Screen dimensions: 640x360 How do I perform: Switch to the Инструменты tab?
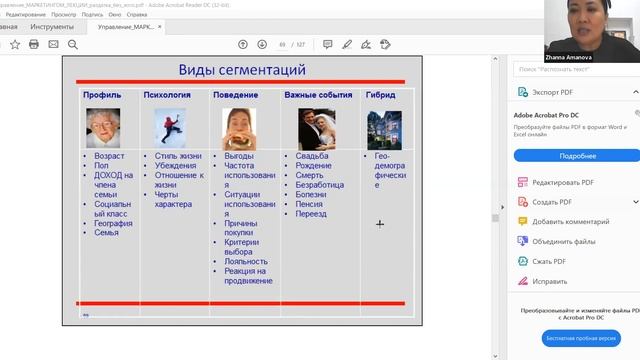pos(52,27)
